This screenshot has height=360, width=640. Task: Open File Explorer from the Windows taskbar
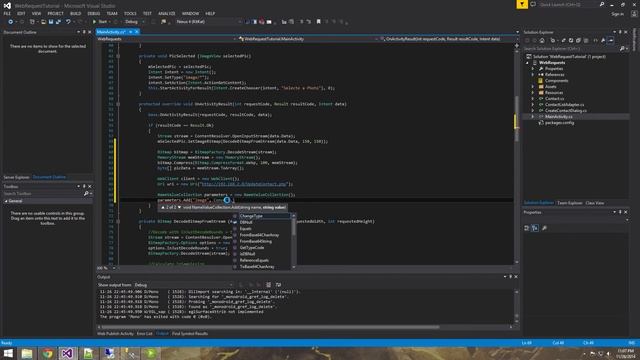27,353
